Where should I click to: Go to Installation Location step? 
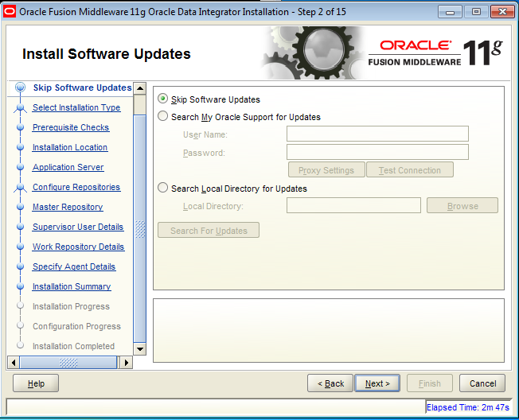(x=70, y=147)
